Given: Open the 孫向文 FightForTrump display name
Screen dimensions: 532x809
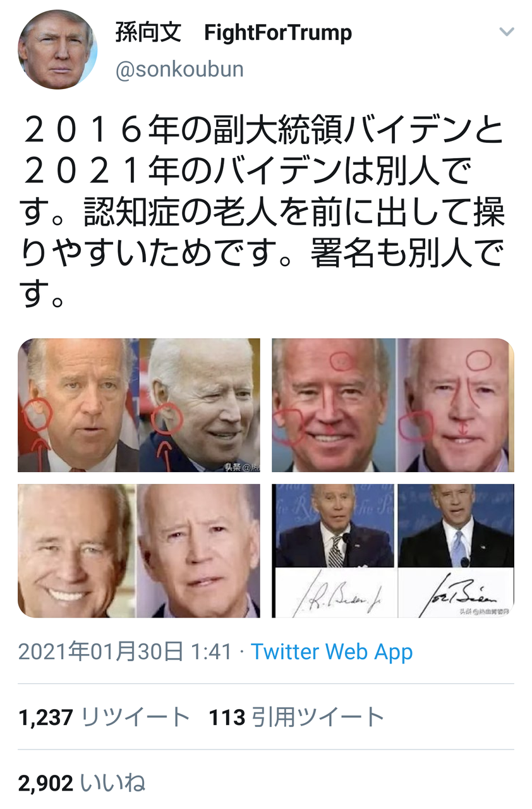Looking at the screenshot, I should (x=234, y=33).
